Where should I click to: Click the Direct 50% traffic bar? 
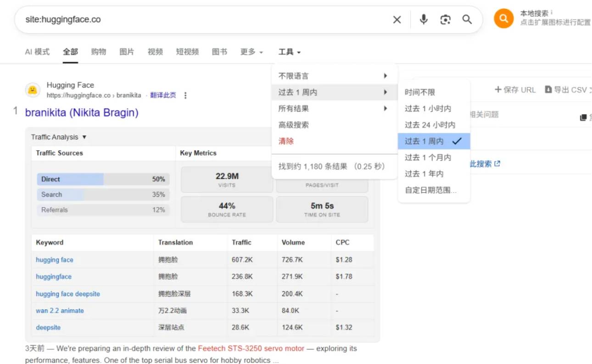(103, 179)
